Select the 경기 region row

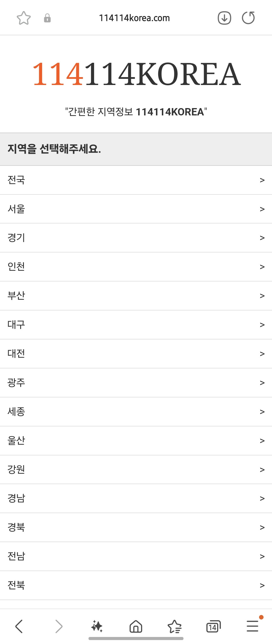[x=136, y=238]
